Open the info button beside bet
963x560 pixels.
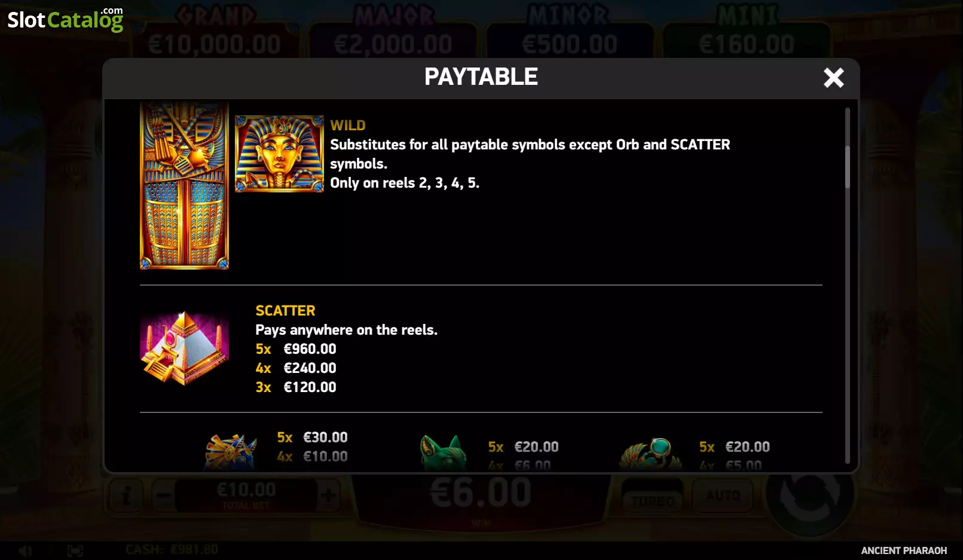[126, 495]
